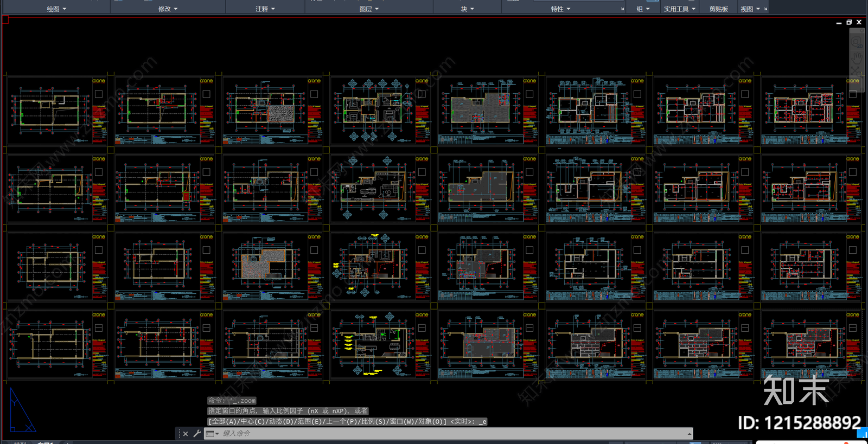The image size is (868, 444).
Task: Close the command line window
Action: pos(185,434)
